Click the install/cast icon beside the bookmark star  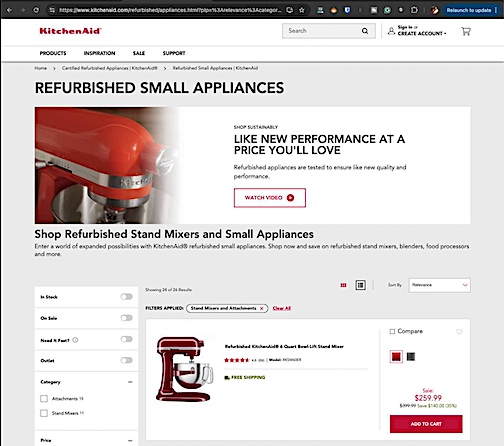coord(290,10)
